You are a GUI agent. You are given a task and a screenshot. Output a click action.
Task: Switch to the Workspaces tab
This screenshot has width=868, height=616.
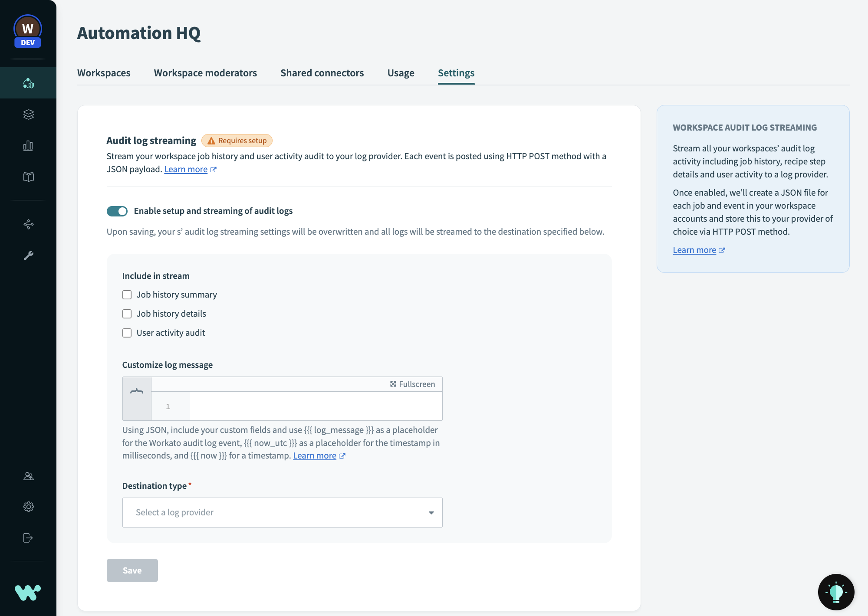104,73
